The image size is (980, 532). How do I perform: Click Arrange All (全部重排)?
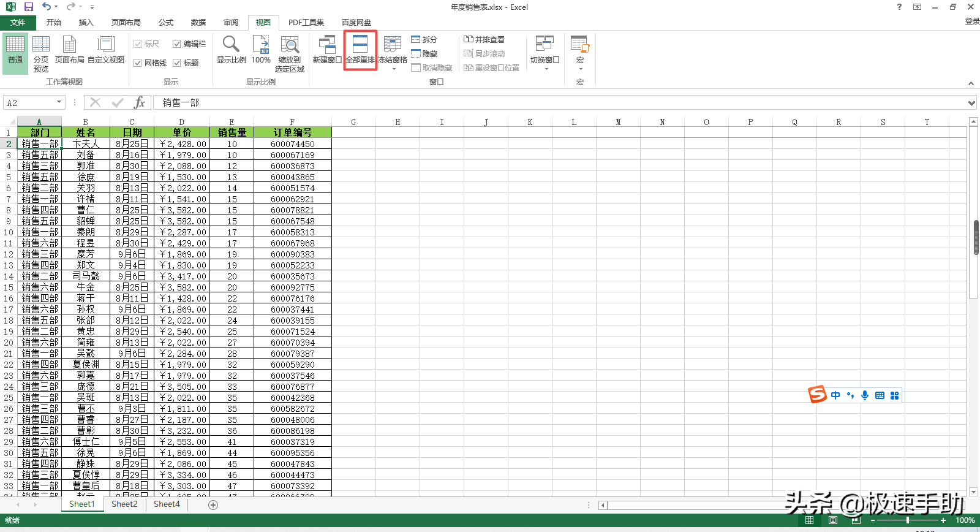pyautogui.click(x=360, y=50)
